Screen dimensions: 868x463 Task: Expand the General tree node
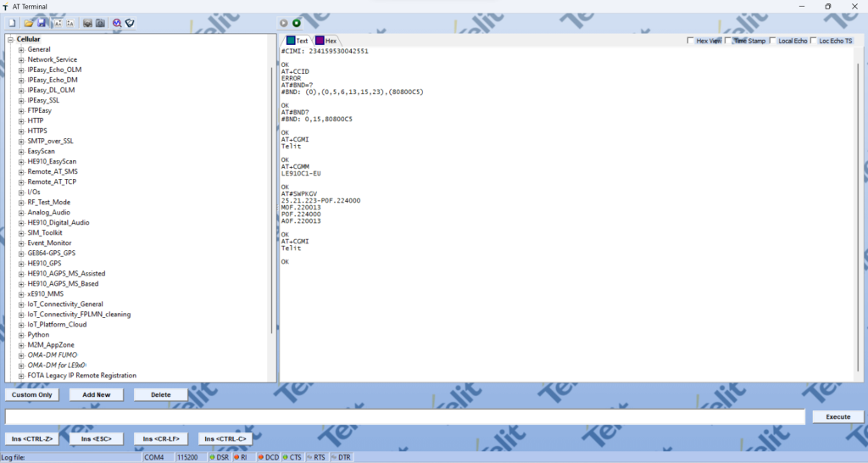point(21,50)
